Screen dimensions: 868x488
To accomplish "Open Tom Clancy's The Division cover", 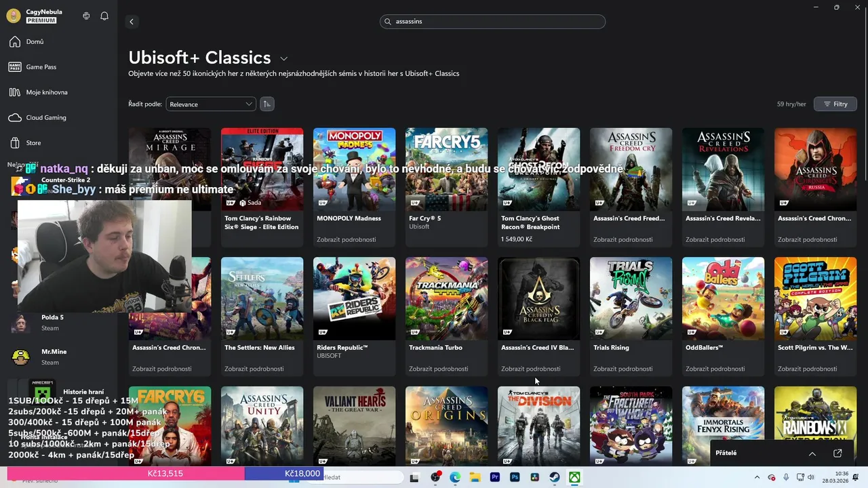I will (538, 426).
